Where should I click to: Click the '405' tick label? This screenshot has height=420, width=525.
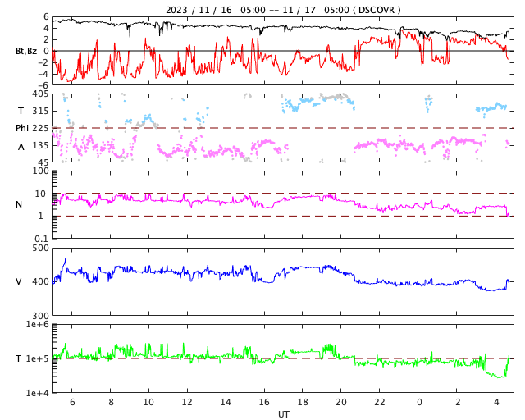pyautogui.click(x=40, y=94)
